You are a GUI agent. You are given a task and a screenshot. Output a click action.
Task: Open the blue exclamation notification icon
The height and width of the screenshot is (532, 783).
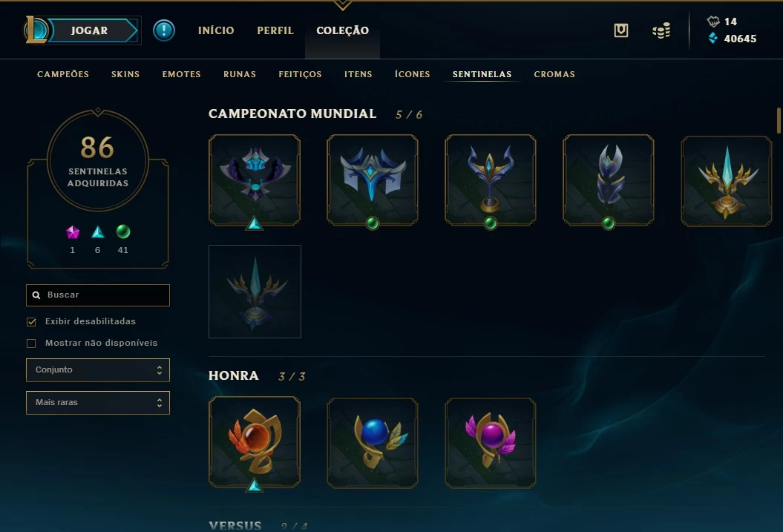tap(164, 30)
